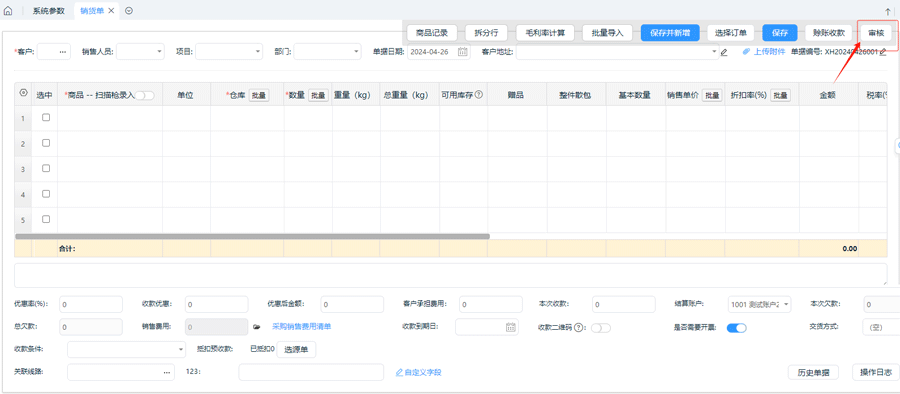Go to the home icon tab
The width and height of the screenshot is (900, 394).
(8, 11)
